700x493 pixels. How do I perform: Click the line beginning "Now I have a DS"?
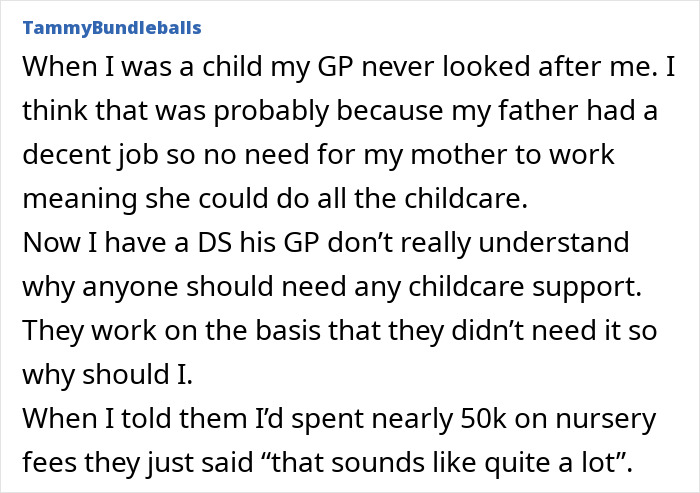coord(326,243)
